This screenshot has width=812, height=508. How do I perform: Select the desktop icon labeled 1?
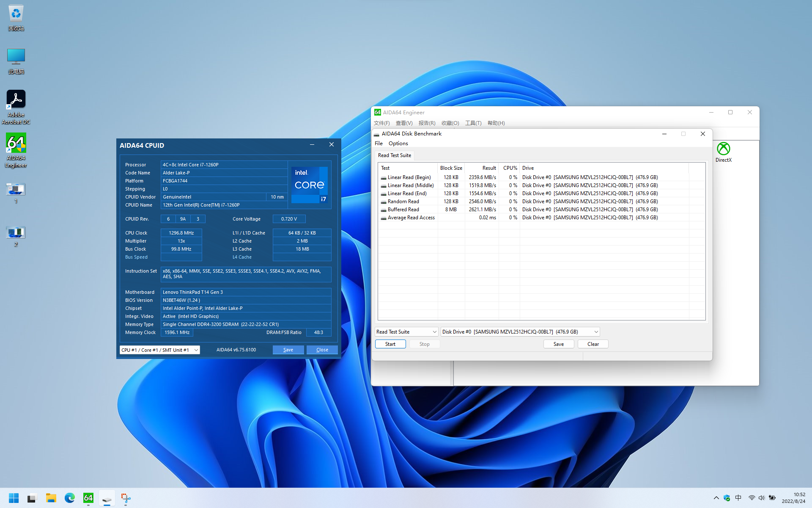click(16, 193)
